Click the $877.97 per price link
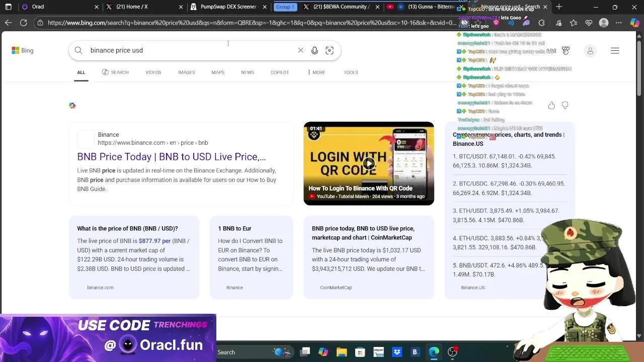Viewport: 644px width, 362px height. (154, 241)
